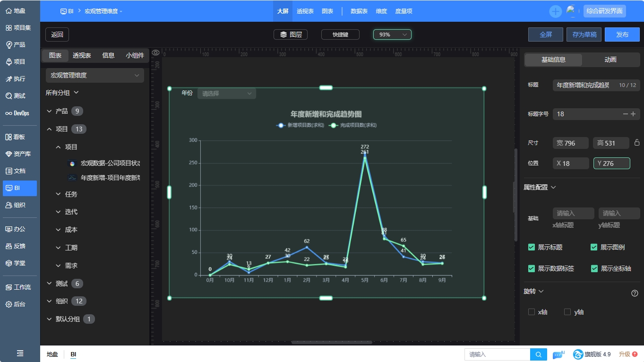Image resolution: width=644 pixels, height=362 pixels.
Task: Click the canvas vertical scrollbar
Action: (515, 195)
